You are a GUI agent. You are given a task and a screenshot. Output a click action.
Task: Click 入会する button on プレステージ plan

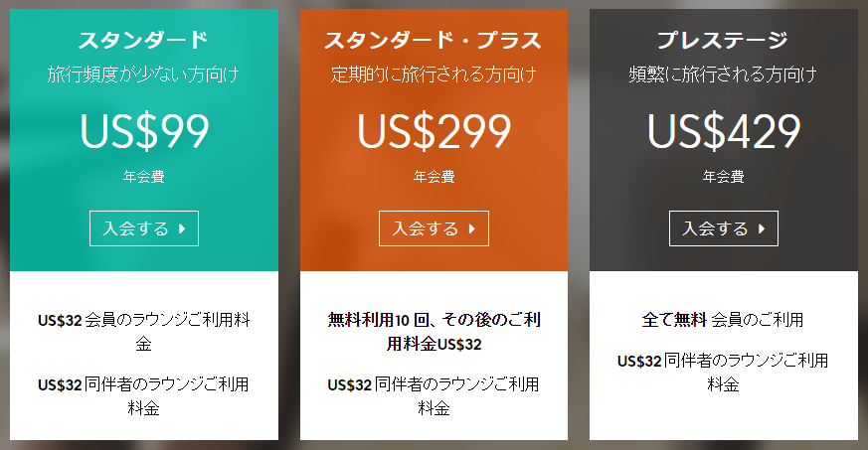(x=723, y=228)
